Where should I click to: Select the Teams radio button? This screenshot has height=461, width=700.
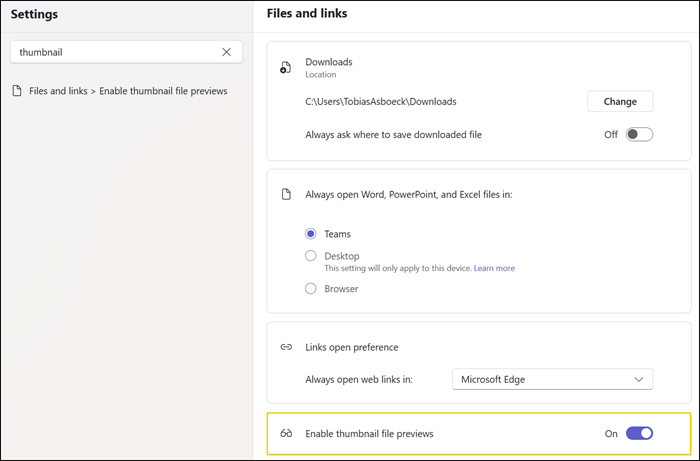[x=311, y=234]
